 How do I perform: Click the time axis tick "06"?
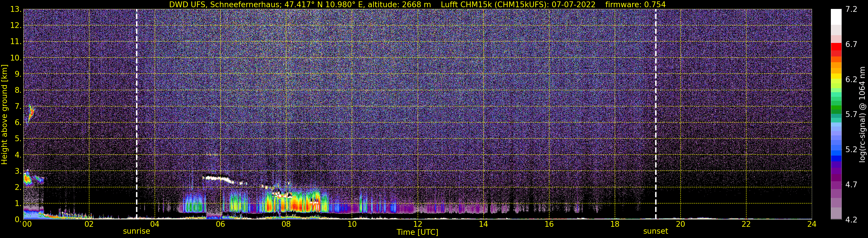coord(220,224)
